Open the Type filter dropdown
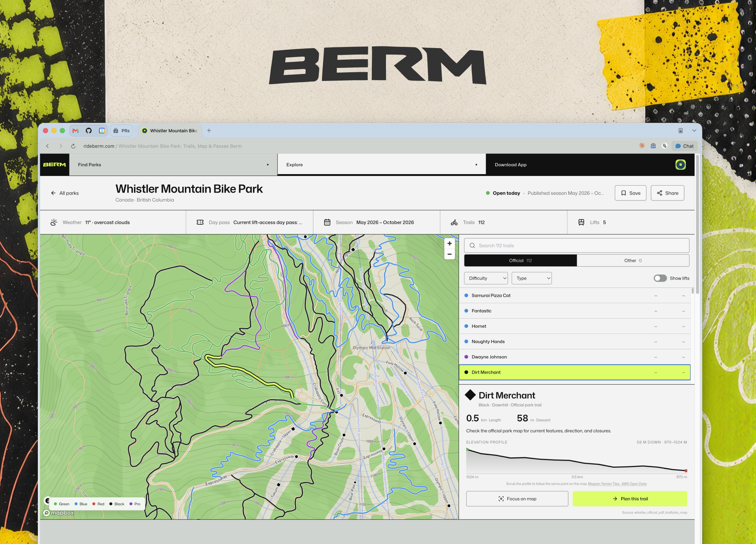 [x=532, y=278]
